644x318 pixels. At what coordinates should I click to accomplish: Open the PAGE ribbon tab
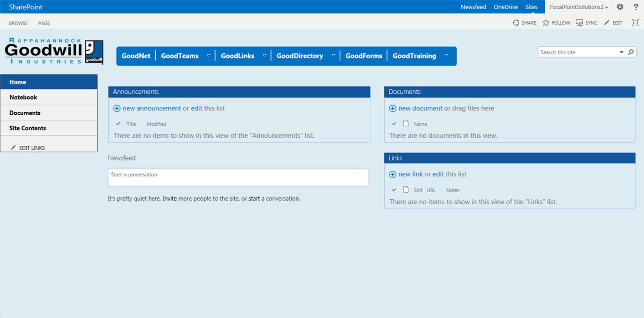coord(44,23)
